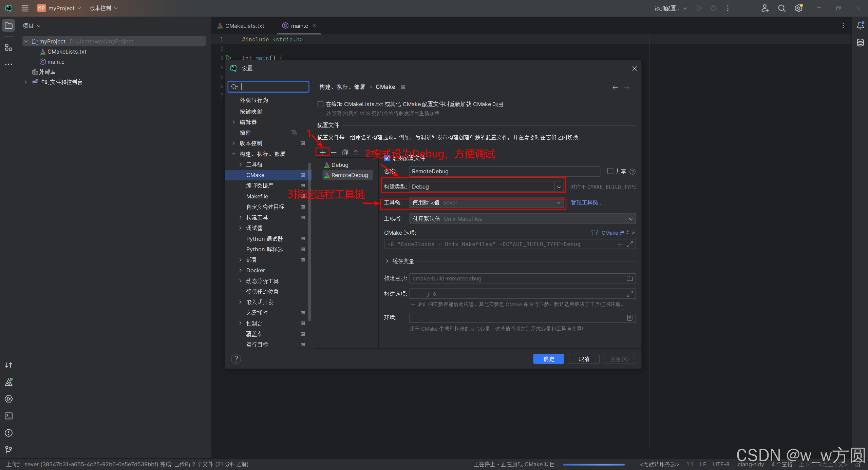
Task: Navigate back in settings dialog
Action: coord(615,87)
